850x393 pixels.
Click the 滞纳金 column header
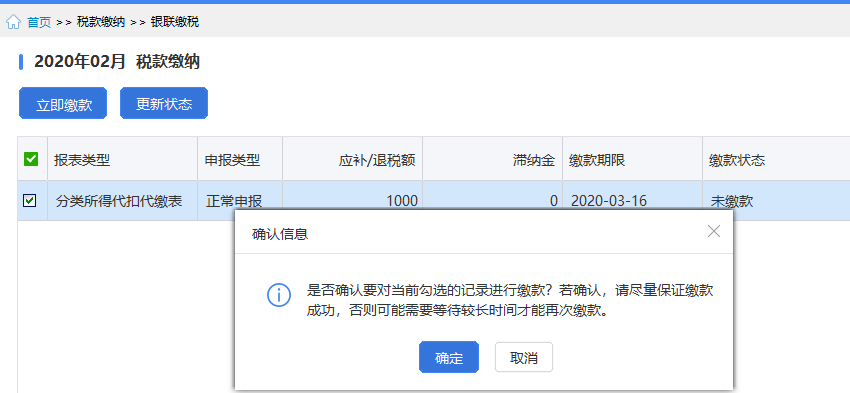(x=493, y=159)
